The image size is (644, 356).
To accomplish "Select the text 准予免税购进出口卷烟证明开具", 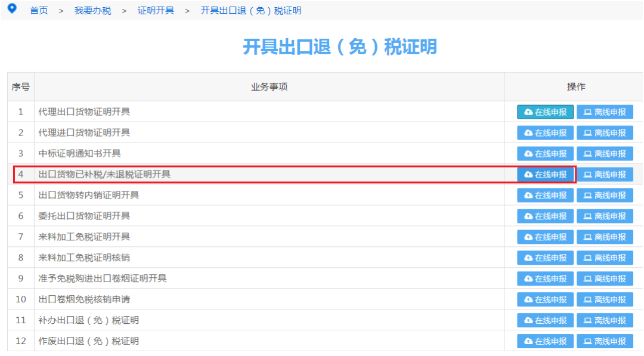I will 103,278.
